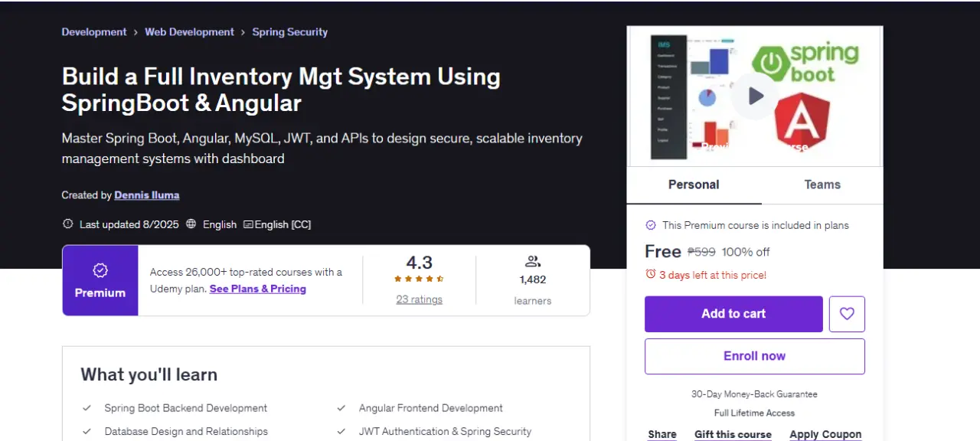Click the alarm clock icon by 3 days left
This screenshot has width=980, height=441.
[x=651, y=274]
